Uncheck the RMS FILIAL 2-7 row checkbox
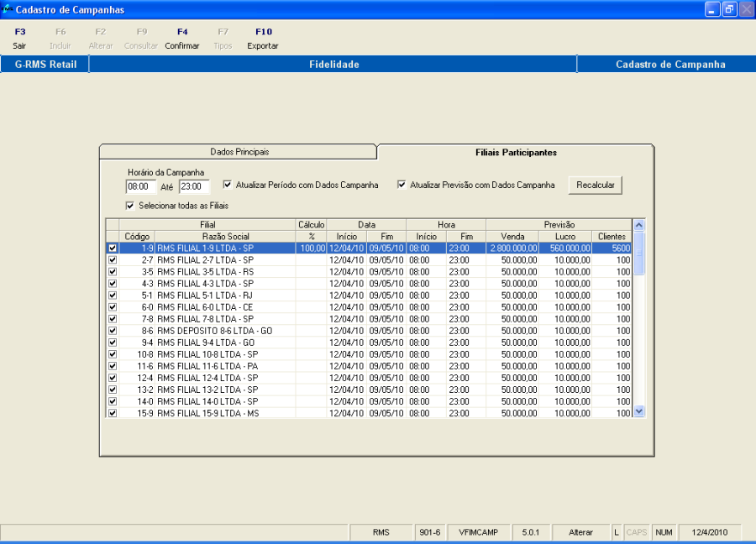The height and width of the screenshot is (544, 756). (x=113, y=259)
